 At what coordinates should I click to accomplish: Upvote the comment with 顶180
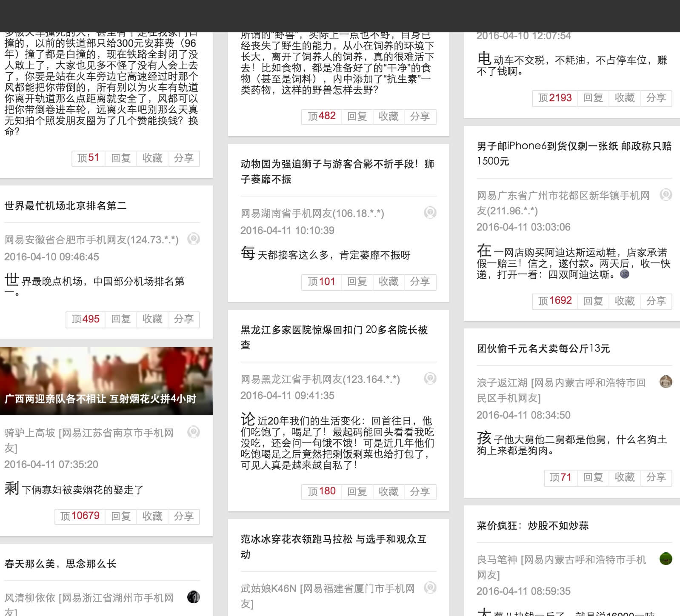pos(321,491)
